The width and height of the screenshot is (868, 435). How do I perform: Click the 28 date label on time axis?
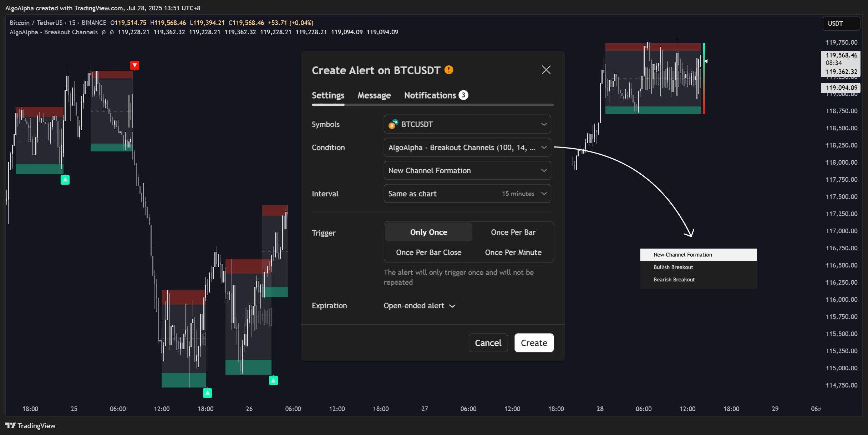click(x=600, y=409)
